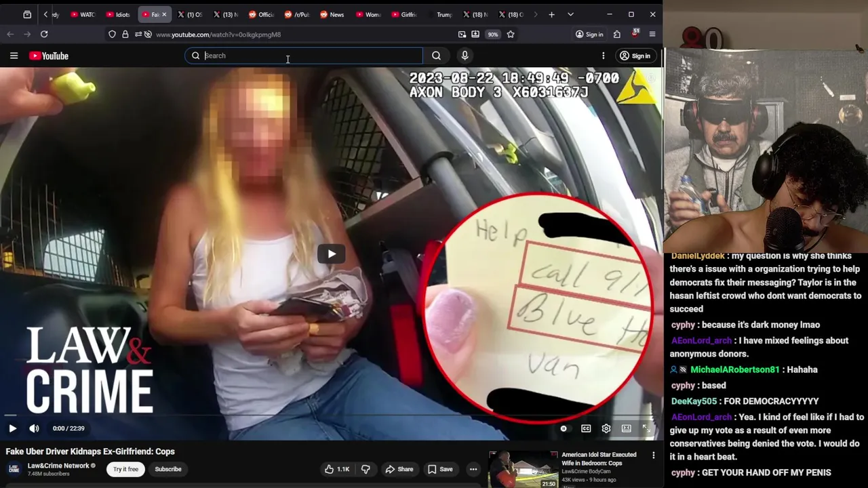Play the video using the bottom-left play button
This screenshot has width=868, height=488.
click(12, 428)
